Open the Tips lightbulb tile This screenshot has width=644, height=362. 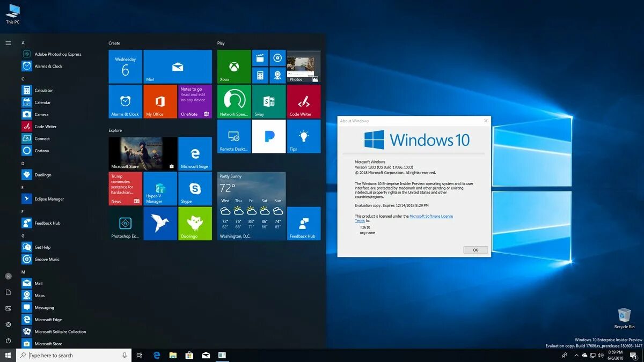[x=304, y=136]
